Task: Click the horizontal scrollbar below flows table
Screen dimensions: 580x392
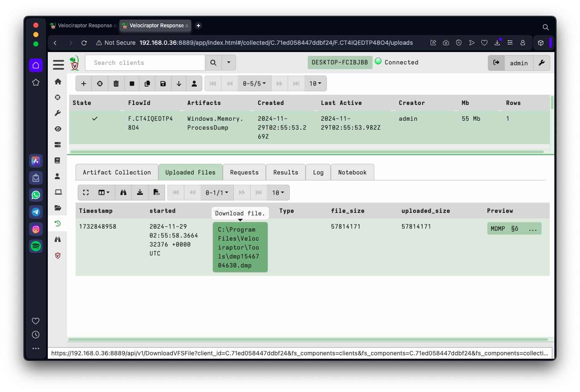Action: (x=306, y=151)
